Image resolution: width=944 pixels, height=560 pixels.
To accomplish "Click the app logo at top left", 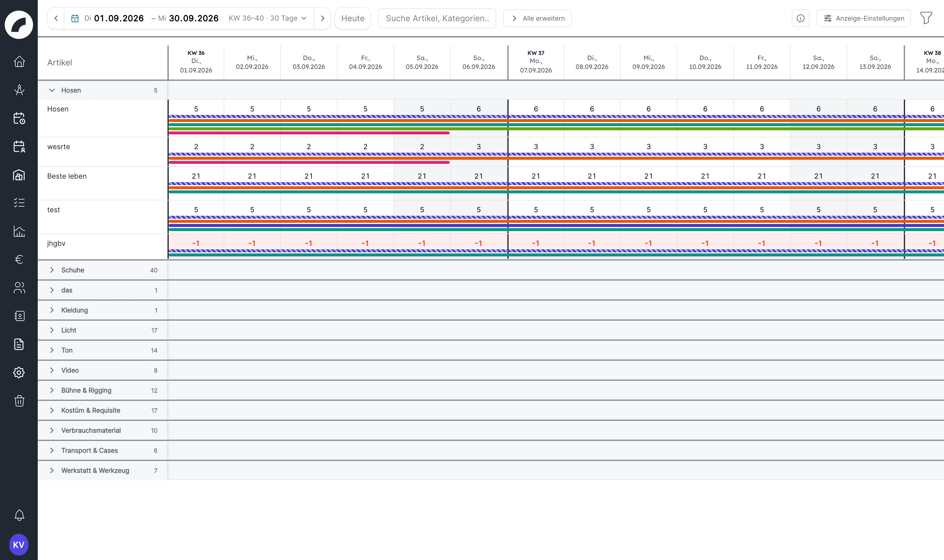I will (x=19, y=24).
